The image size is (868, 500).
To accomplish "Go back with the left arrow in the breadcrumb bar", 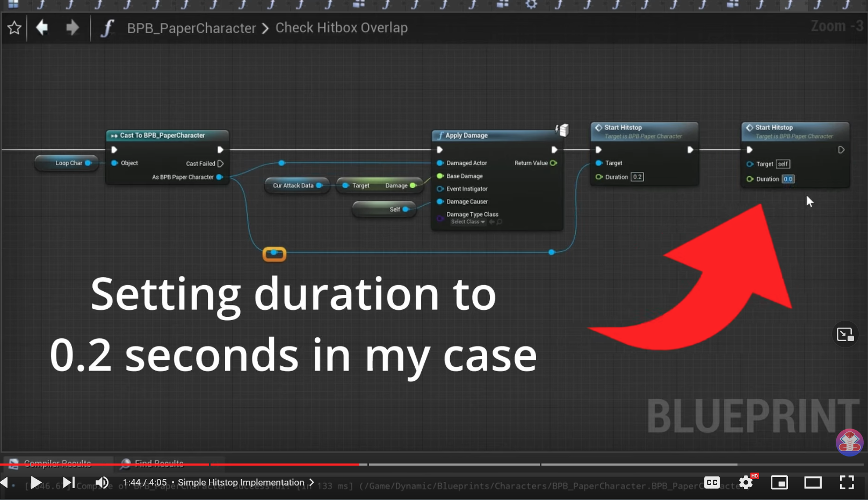I will coord(42,27).
